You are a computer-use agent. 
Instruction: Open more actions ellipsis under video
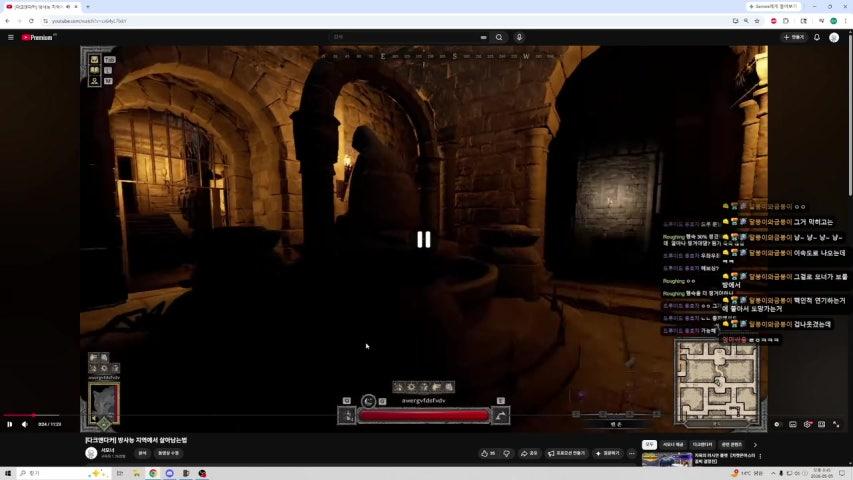click(632, 453)
